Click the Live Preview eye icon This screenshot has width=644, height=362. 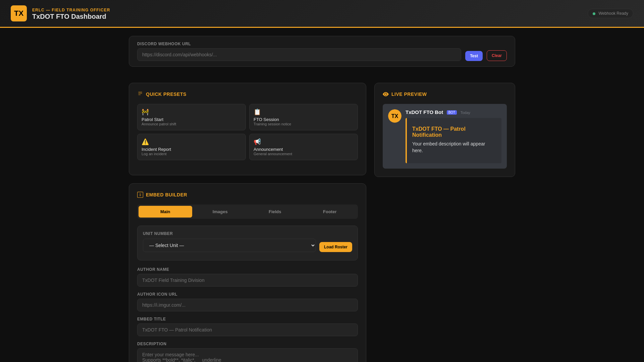[x=386, y=94]
